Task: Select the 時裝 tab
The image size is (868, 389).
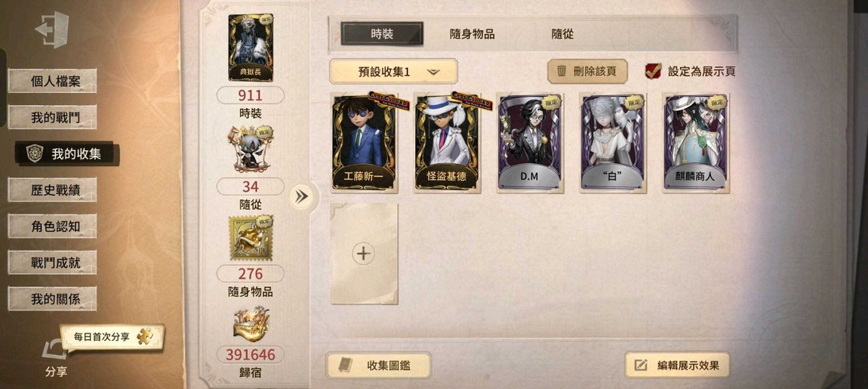Action: (x=382, y=34)
